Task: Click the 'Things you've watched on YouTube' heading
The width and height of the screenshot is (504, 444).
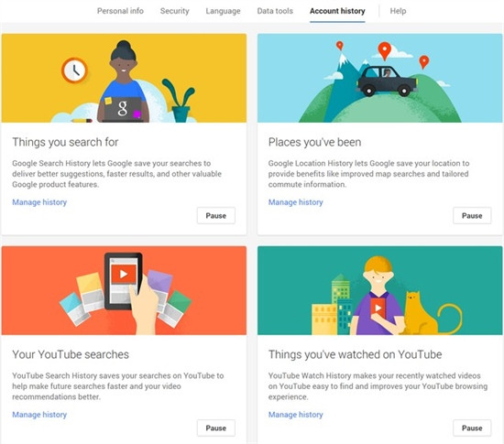Action: pos(356,354)
